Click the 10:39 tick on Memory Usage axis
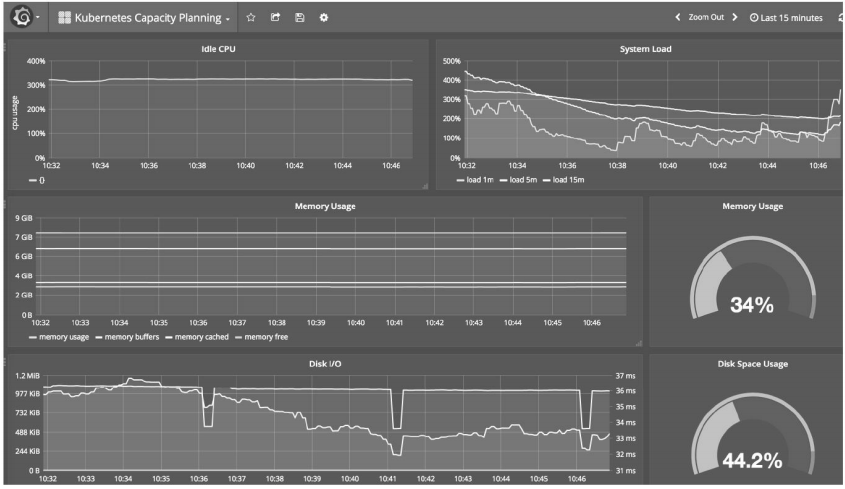The image size is (845, 489). (x=316, y=323)
